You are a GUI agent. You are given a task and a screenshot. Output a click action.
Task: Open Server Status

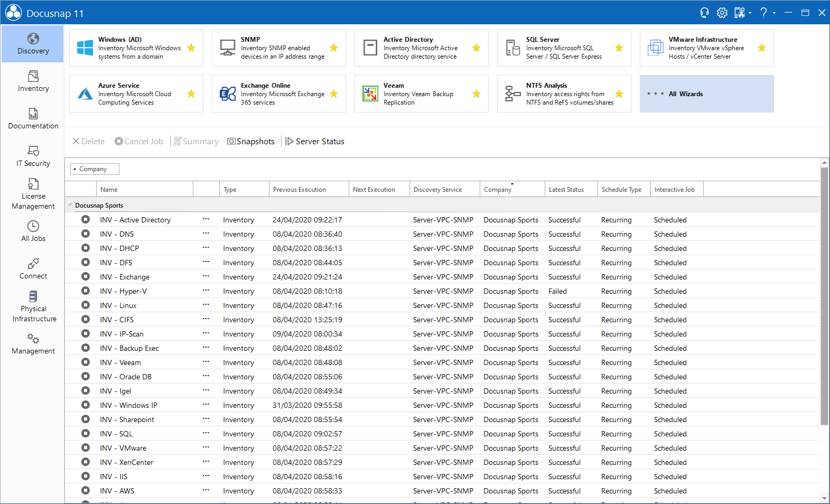click(x=315, y=141)
